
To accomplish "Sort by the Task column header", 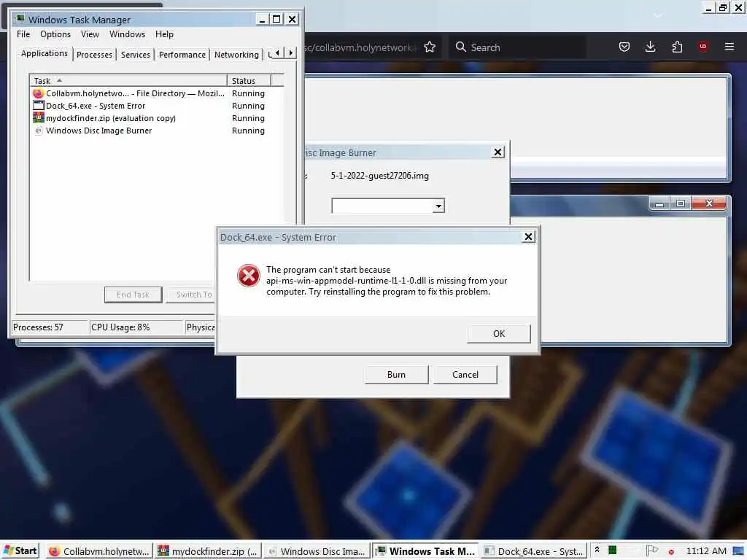I will click(x=128, y=80).
